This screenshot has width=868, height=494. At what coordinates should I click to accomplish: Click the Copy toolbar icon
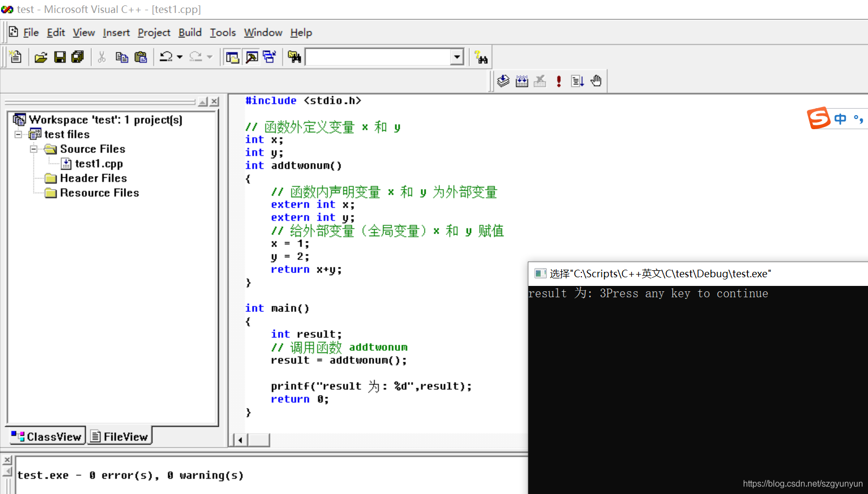tap(122, 57)
